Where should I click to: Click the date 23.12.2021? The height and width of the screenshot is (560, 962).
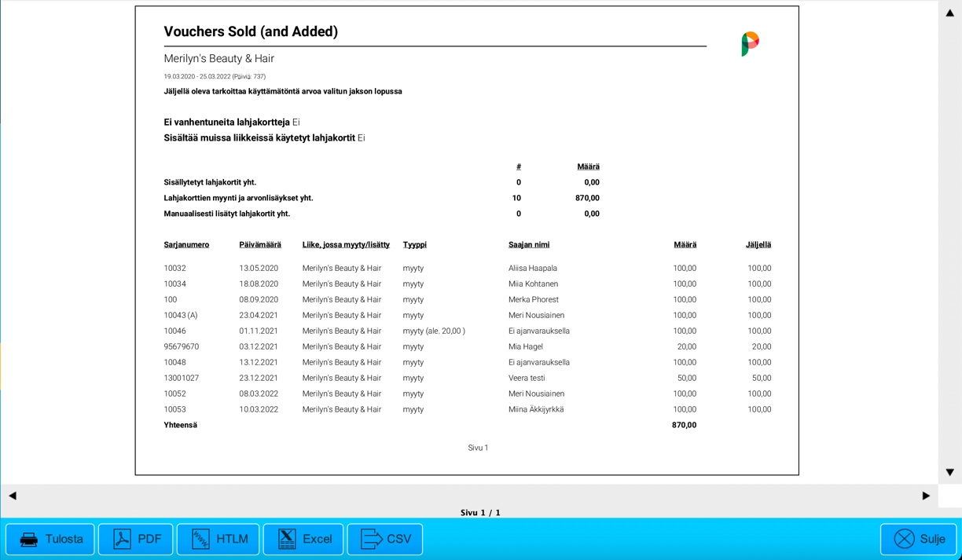pos(259,379)
